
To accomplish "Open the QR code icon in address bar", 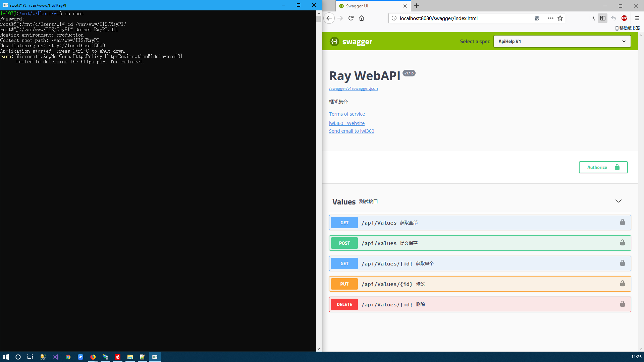I will pyautogui.click(x=537, y=18).
